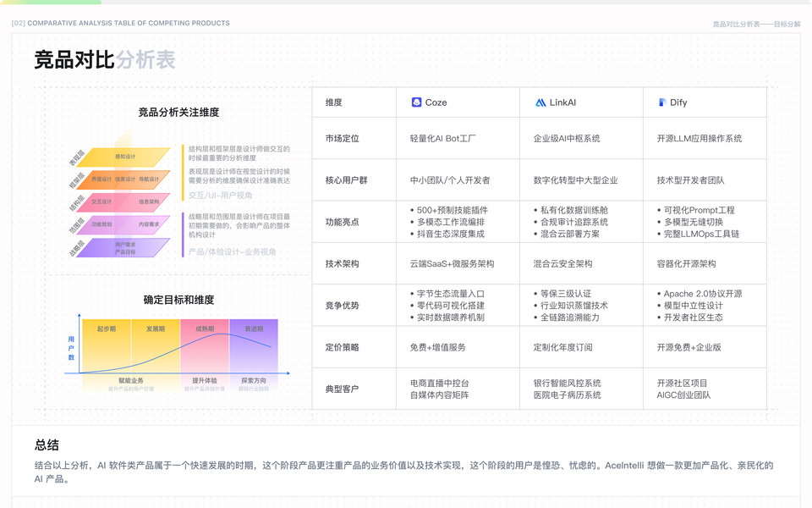Click the header text COMPARATIVE ANALYSIS TABLE OF COMPETING PRODUCTS
Viewport: 812px width, 508px height.
129,23
